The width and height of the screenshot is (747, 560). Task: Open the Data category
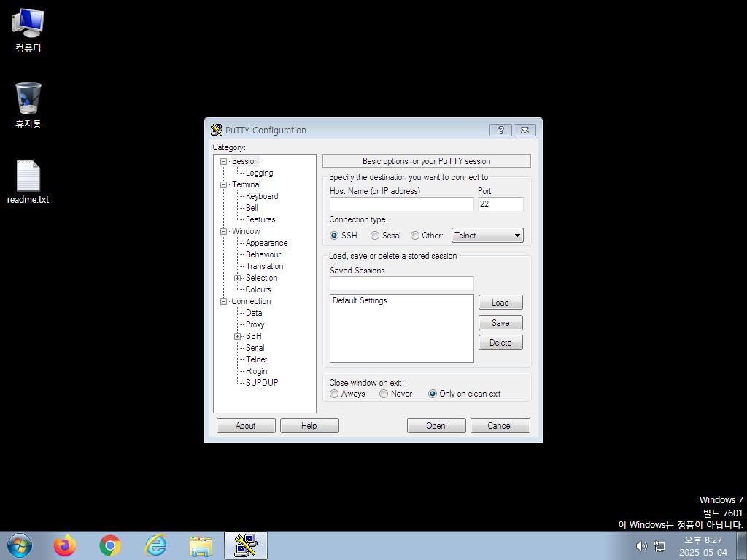coord(253,313)
